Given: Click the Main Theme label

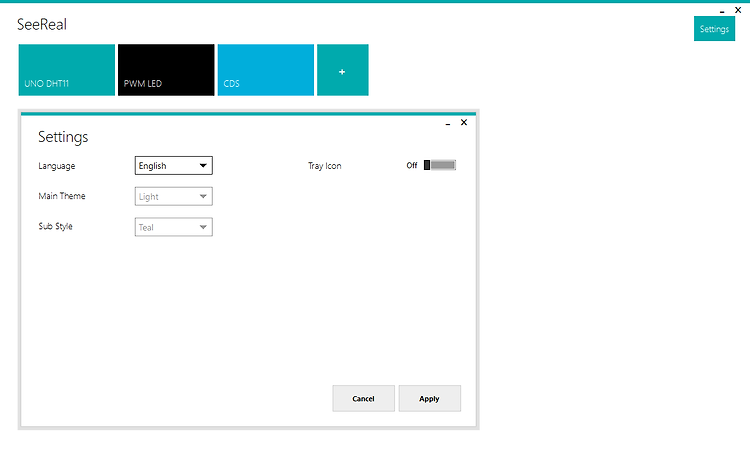Looking at the screenshot, I should [x=62, y=196].
